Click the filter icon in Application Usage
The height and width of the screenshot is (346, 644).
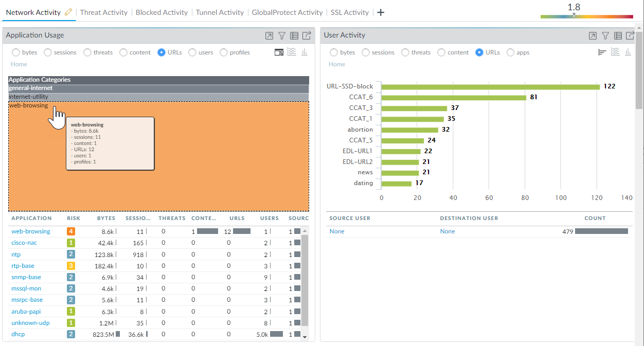(282, 35)
